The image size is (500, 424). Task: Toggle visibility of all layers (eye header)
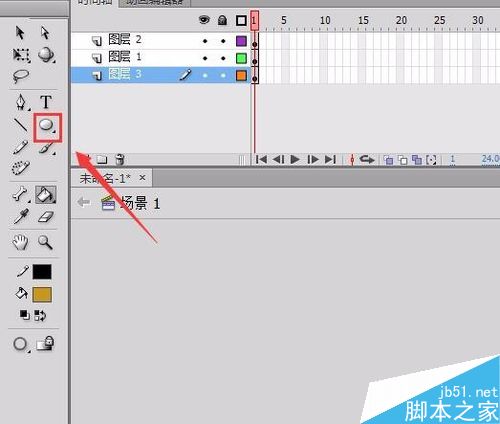(204, 20)
